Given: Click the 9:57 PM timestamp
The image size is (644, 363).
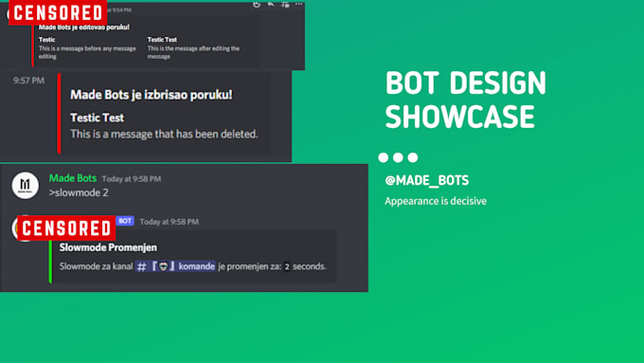Looking at the screenshot, I should pyautogui.click(x=28, y=81).
